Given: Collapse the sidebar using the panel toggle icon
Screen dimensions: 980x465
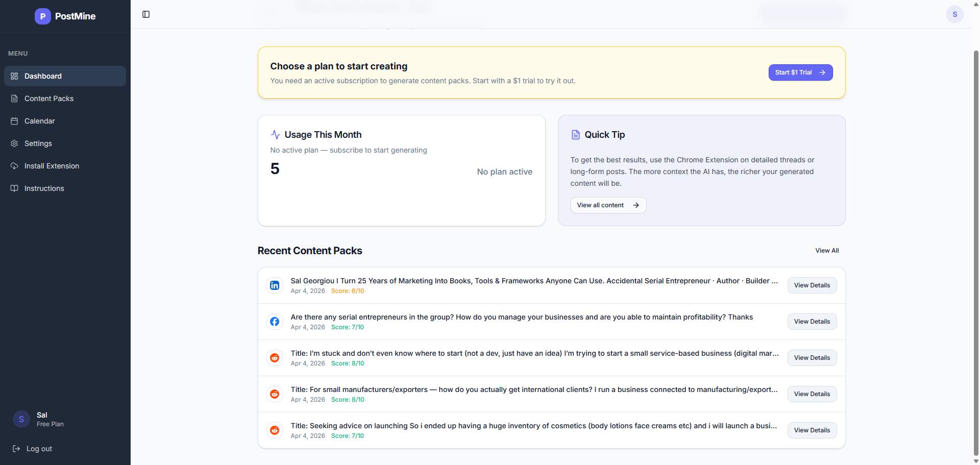Looking at the screenshot, I should pos(146,14).
